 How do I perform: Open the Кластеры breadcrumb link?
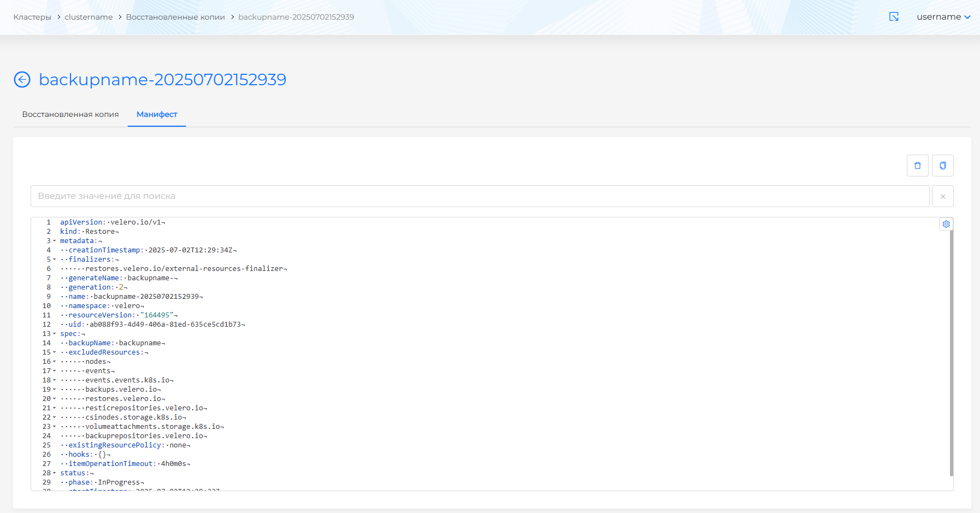(x=32, y=17)
